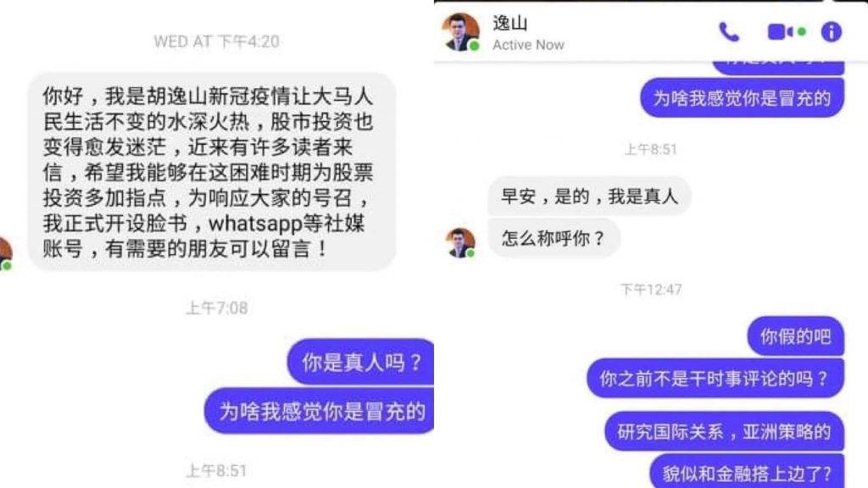Tap right pane 为啥我感觉你是冒充的 bubble
The image size is (868, 488).
click(742, 98)
